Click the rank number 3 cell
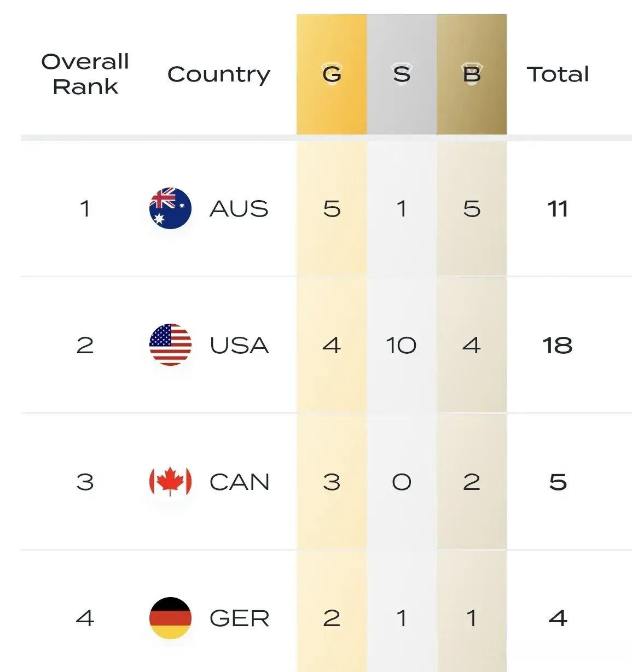Viewport: 632px width, 672px height. (85, 482)
